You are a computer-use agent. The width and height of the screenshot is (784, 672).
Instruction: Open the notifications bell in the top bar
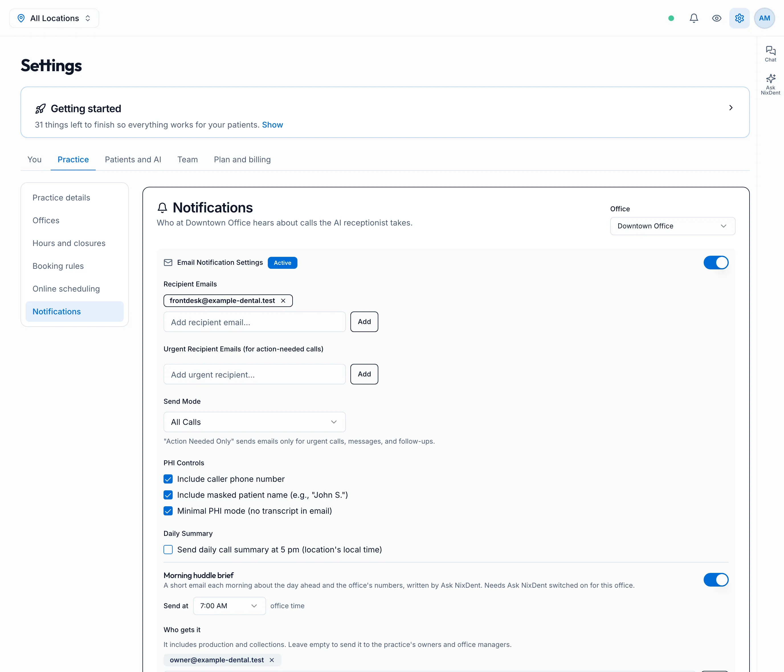point(694,18)
